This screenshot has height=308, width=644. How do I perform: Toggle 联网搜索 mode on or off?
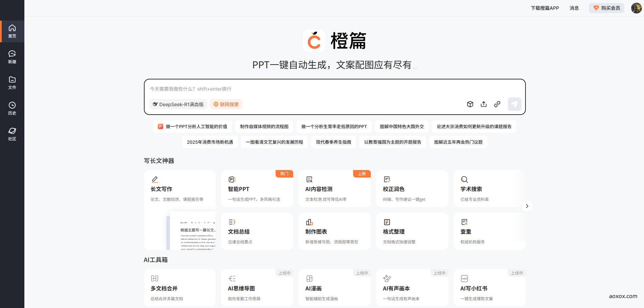click(x=226, y=104)
